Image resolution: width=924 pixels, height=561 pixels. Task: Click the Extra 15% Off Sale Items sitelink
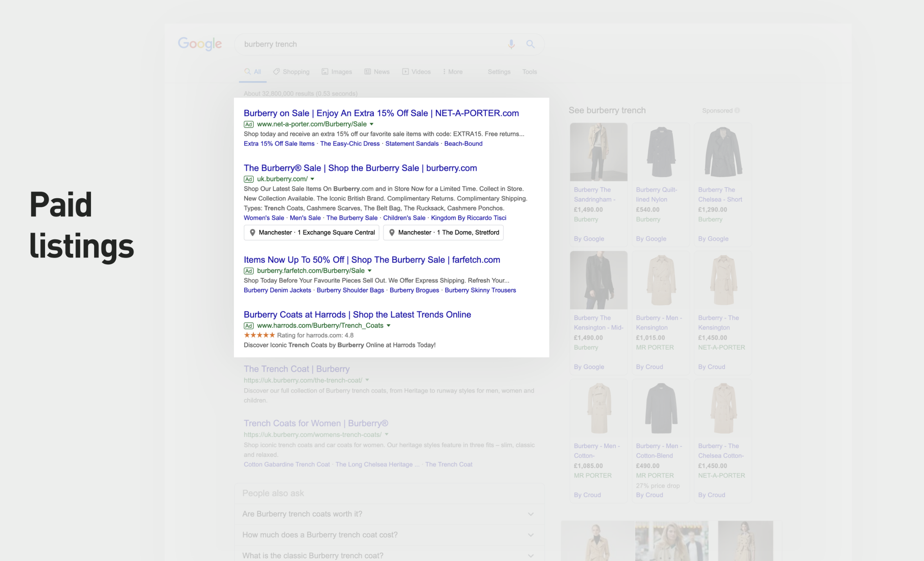click(279, 144)
